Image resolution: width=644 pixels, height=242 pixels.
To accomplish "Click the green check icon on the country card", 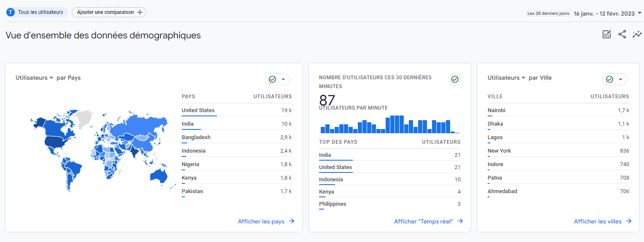I will pos(272,79).
